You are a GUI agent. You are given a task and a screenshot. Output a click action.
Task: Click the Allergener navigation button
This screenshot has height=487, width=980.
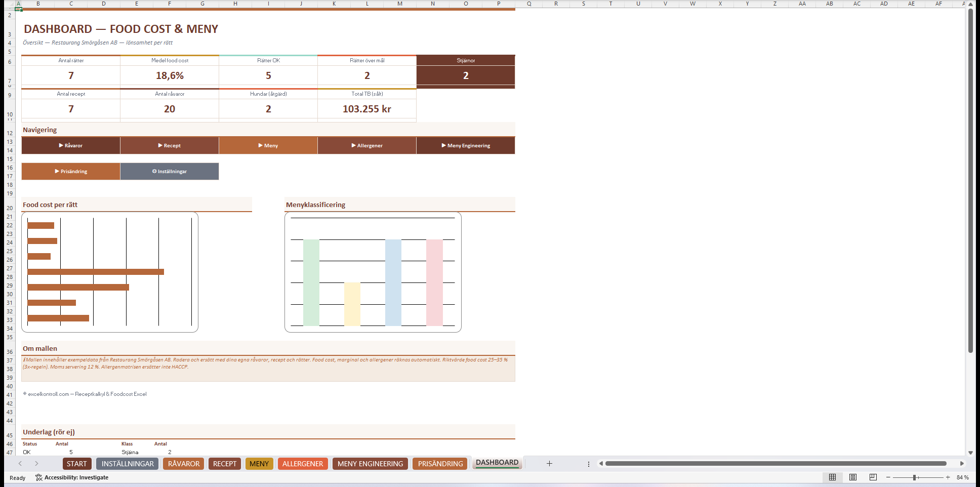point(367,145)
